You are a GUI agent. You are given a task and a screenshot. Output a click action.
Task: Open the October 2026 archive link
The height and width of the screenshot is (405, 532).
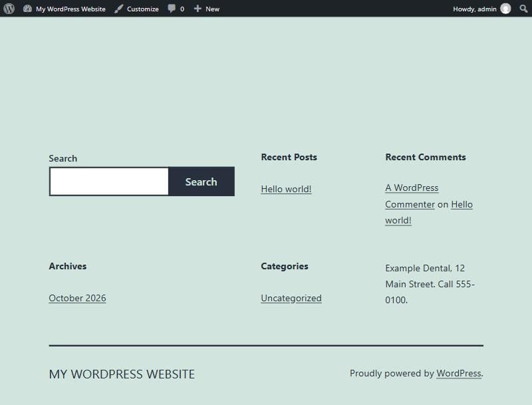pyautogui.click(x=77, y=298)
